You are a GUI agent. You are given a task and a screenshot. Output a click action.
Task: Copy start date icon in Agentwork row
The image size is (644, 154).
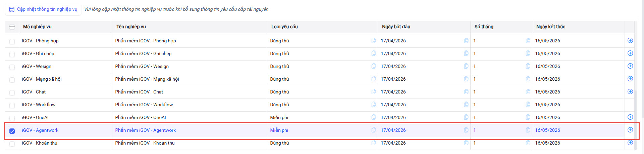[x=466, y=130]
